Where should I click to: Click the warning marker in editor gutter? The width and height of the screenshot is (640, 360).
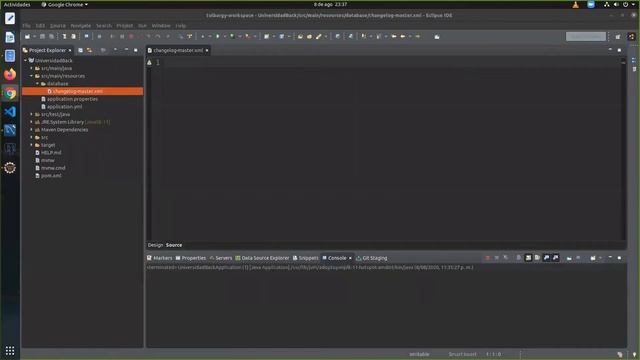coord(149,62)
